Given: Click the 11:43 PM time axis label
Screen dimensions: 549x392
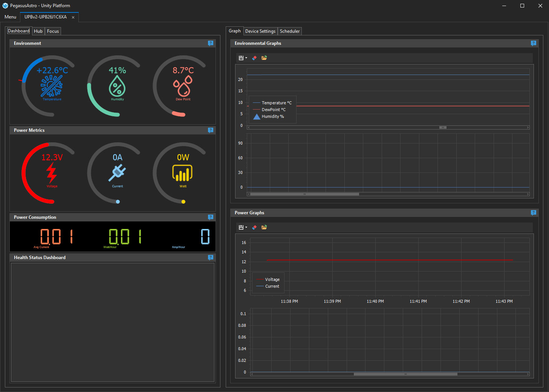Looking at the screenshot, I should pyautogui.click(x=504, y=302).
